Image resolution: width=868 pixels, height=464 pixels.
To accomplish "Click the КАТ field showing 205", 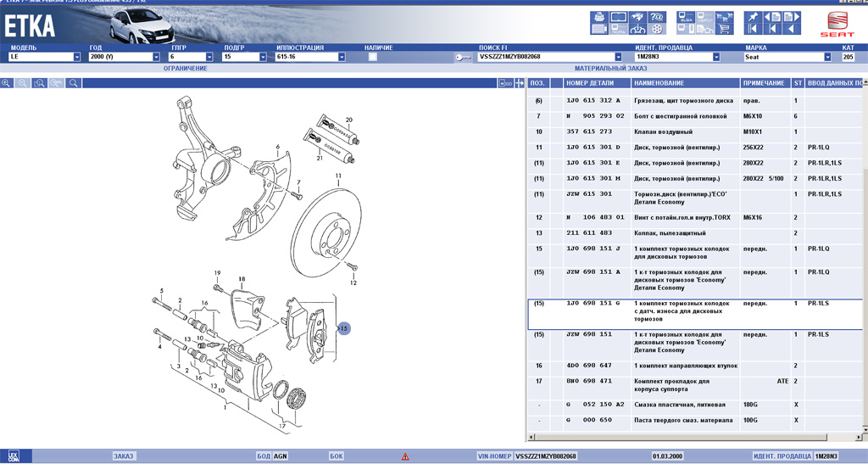I will 849,57.
